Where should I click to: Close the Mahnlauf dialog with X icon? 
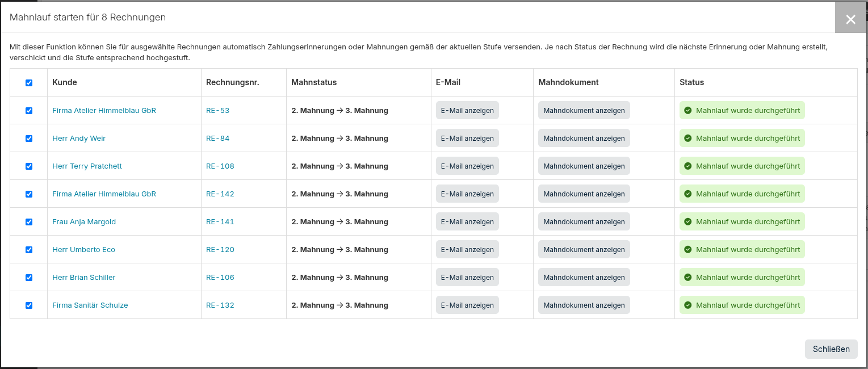[850, 19]
